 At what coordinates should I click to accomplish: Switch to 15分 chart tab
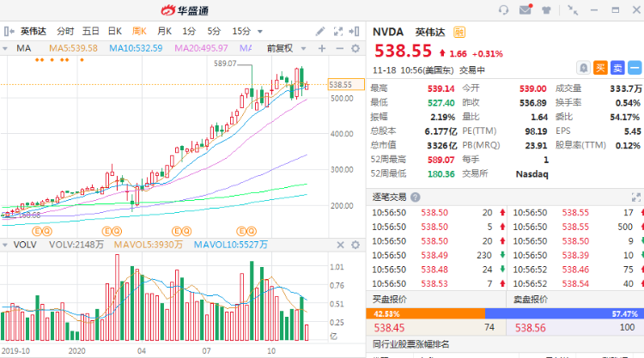pyautogui.click(x=241, y=31)
